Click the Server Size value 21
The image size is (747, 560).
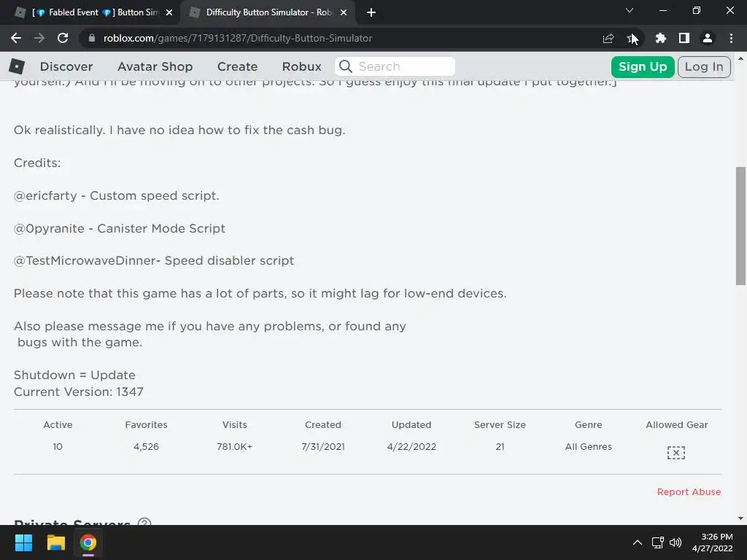pos(500,447)
